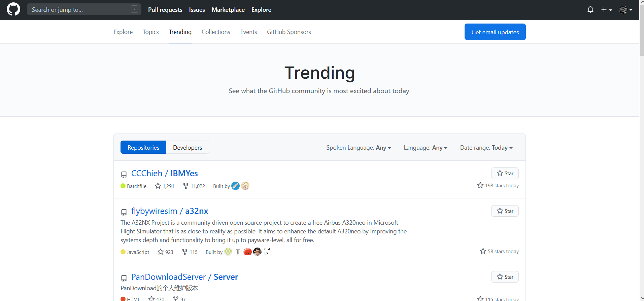Screen dimensions: 644x301
Task: Open IBMYes stargazers count 1,291
Action: (x=165, y=186)
